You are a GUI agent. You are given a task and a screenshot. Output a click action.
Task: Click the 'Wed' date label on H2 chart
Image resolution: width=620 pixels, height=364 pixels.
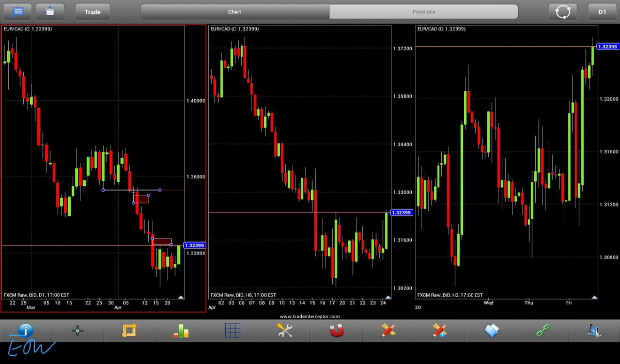(x=488, y=303)
